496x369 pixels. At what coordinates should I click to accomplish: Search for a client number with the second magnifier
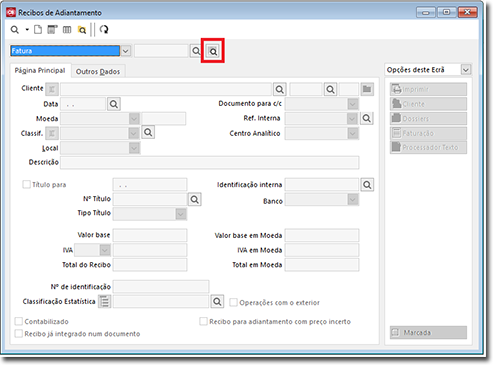(330, 89)
